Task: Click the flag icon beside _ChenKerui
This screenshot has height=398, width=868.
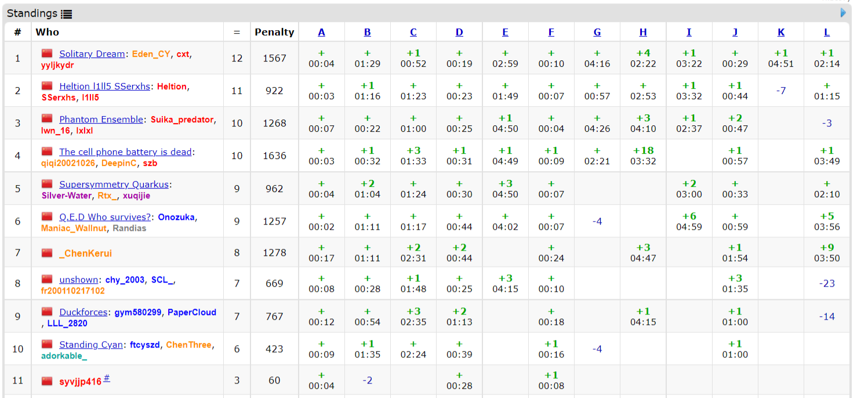Action: [x=47, y=253]
